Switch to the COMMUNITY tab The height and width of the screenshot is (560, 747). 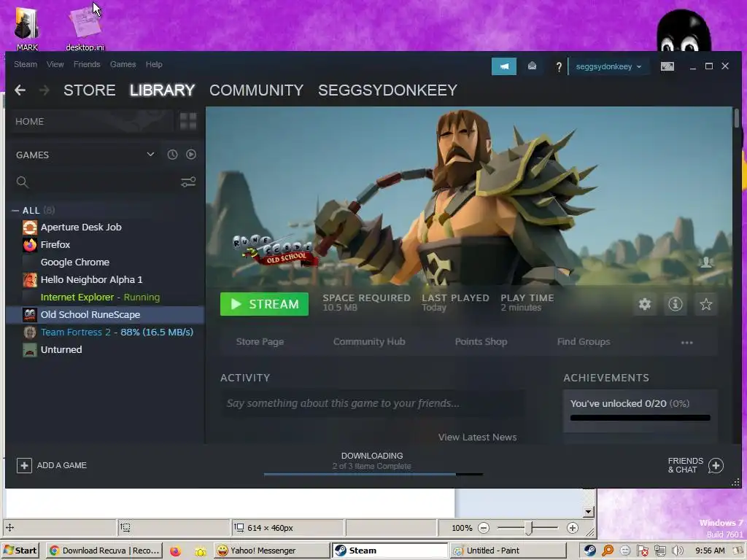pyautogui.click(x=256, y=90)
